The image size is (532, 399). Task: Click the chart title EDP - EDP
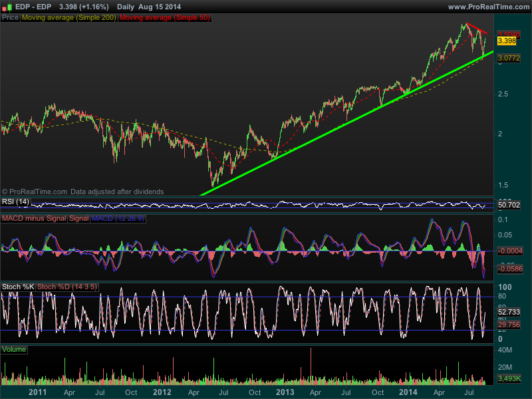tap(33, 7)
